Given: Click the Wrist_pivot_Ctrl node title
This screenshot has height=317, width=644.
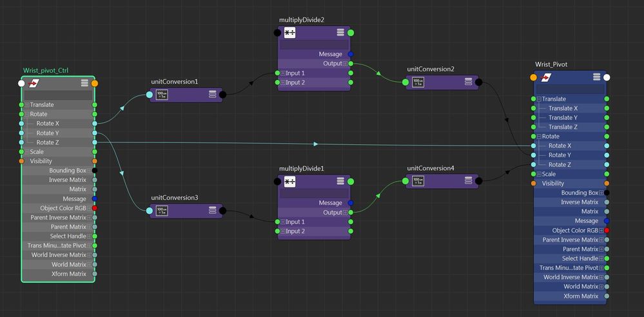Looking at the screenshot, I should pyautogui.click(x=46, y=71).
